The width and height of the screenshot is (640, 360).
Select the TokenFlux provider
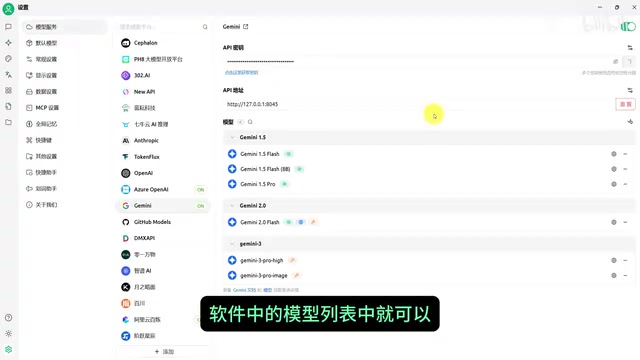click(163, 157)
